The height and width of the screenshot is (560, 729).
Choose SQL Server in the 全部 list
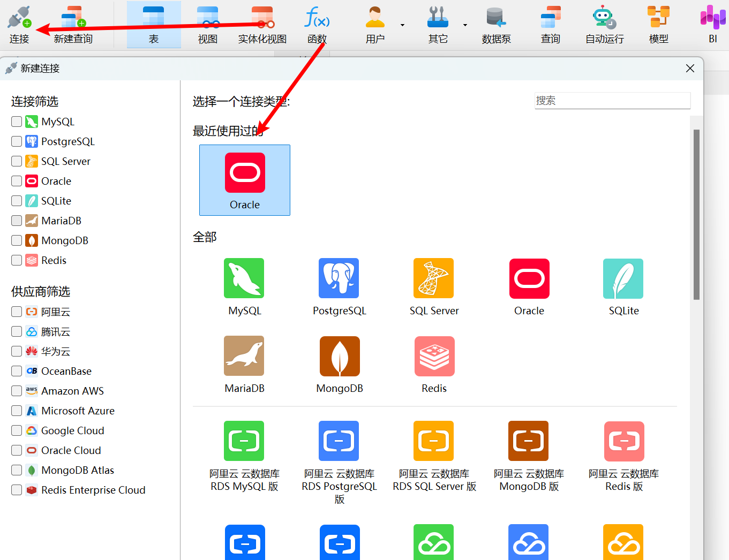(x=434, y=287)
